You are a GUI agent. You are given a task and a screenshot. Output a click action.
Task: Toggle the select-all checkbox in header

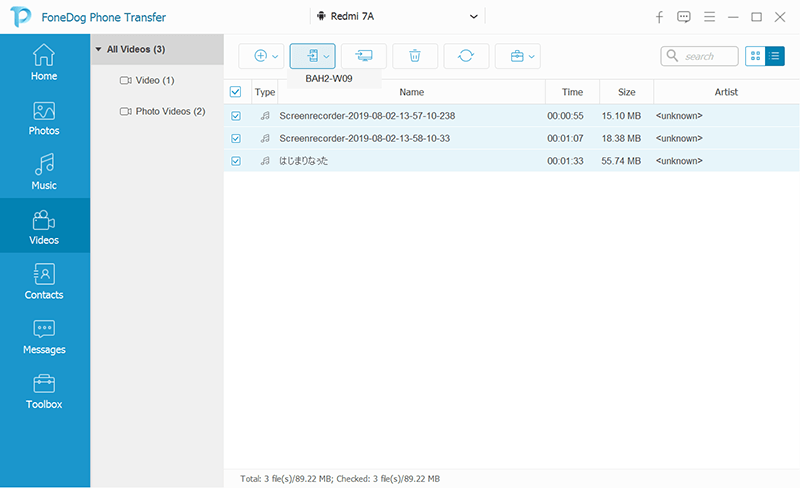[235, 92]
